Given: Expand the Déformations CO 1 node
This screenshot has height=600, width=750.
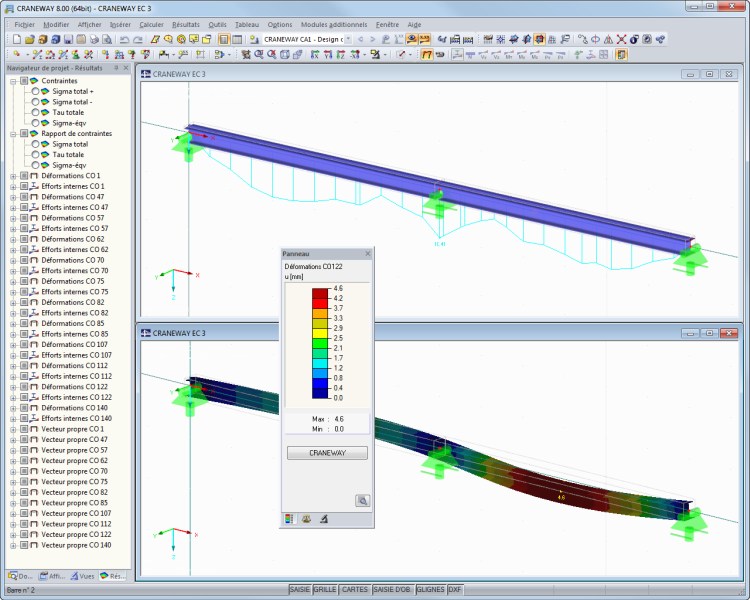Looking at the screenshot, I should [13, 176].
